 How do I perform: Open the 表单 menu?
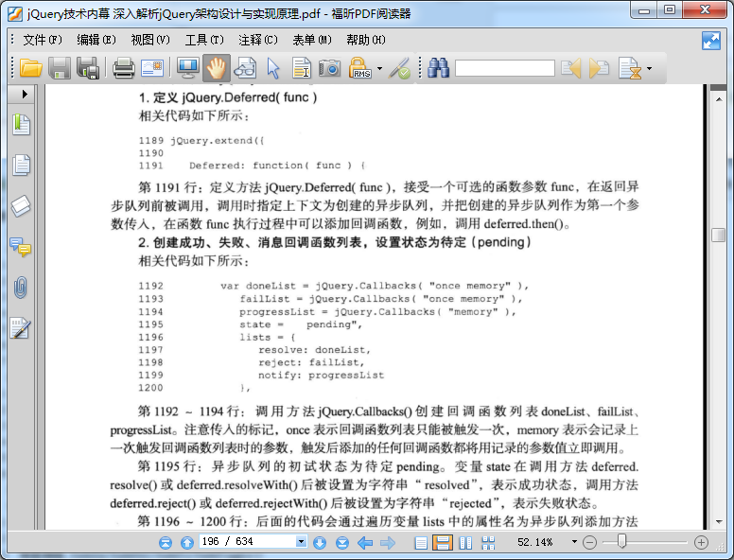[312, 41]
